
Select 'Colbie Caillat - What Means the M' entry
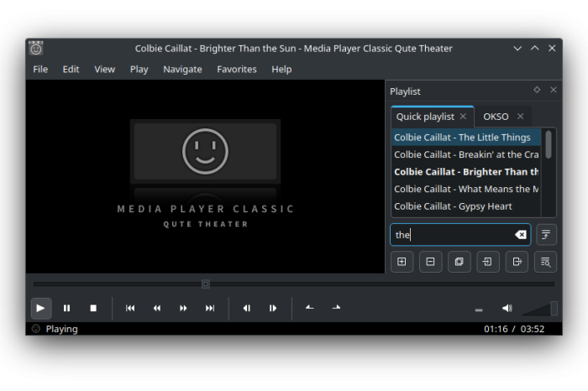[466, 189]
